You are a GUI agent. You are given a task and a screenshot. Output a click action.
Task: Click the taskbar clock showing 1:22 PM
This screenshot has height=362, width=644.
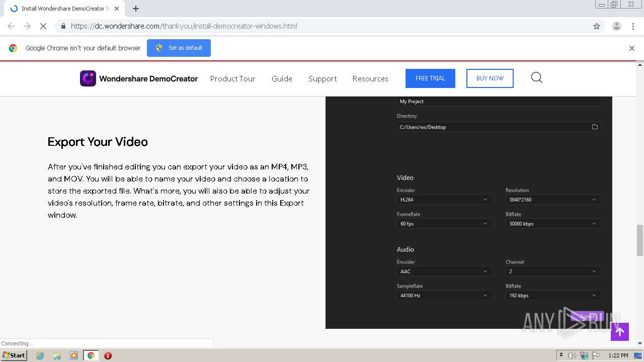[618, 355]
